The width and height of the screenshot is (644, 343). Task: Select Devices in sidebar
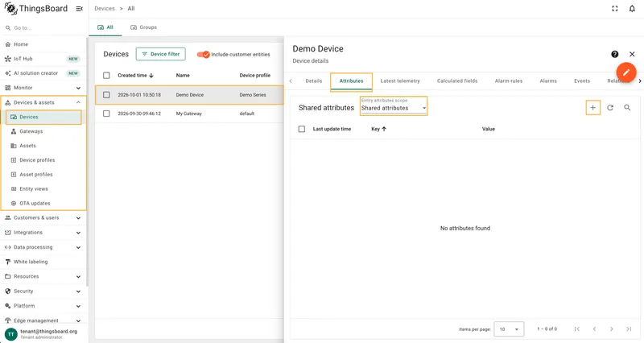44,117
